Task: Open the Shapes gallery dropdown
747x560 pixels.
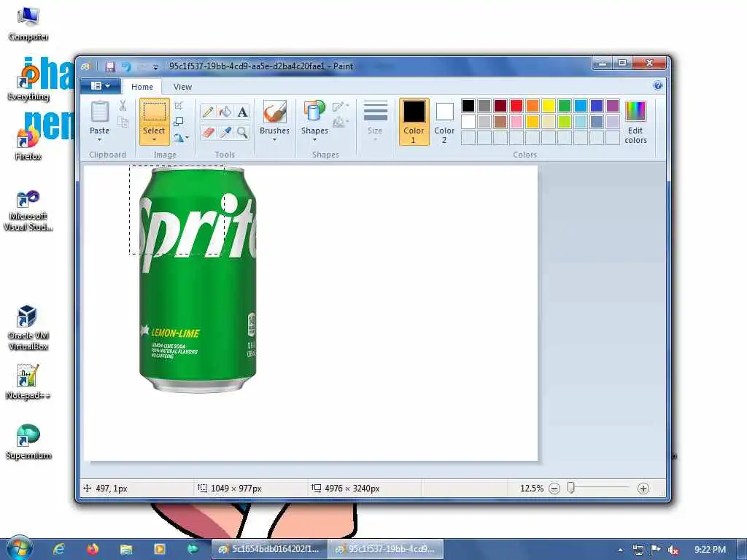Action: pos(314,140)
